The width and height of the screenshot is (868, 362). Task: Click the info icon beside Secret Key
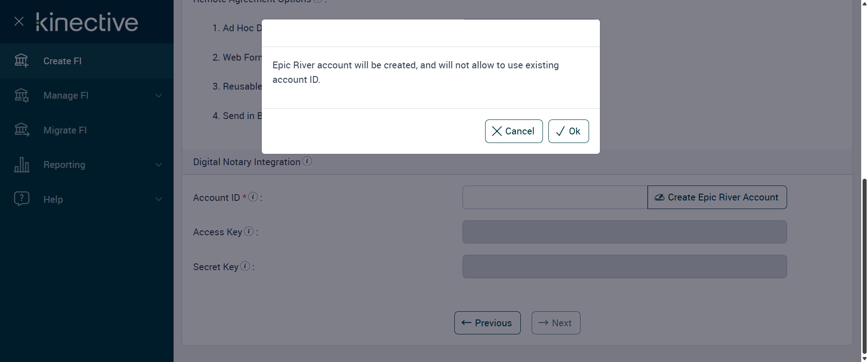[x=245, y=266]
